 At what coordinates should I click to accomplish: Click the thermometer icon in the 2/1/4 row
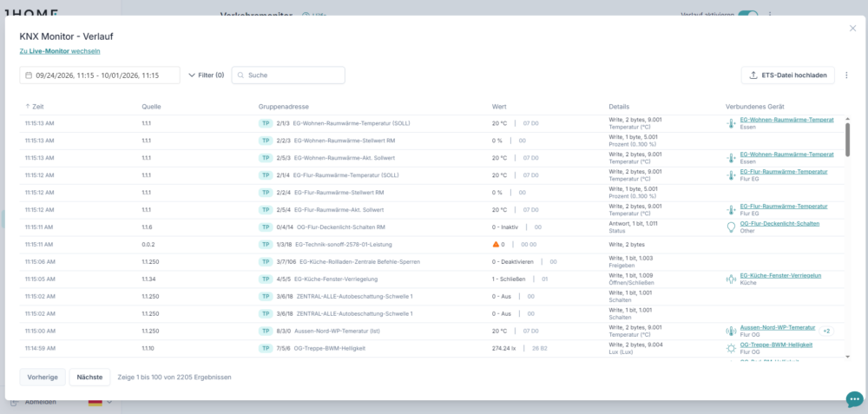731,175
